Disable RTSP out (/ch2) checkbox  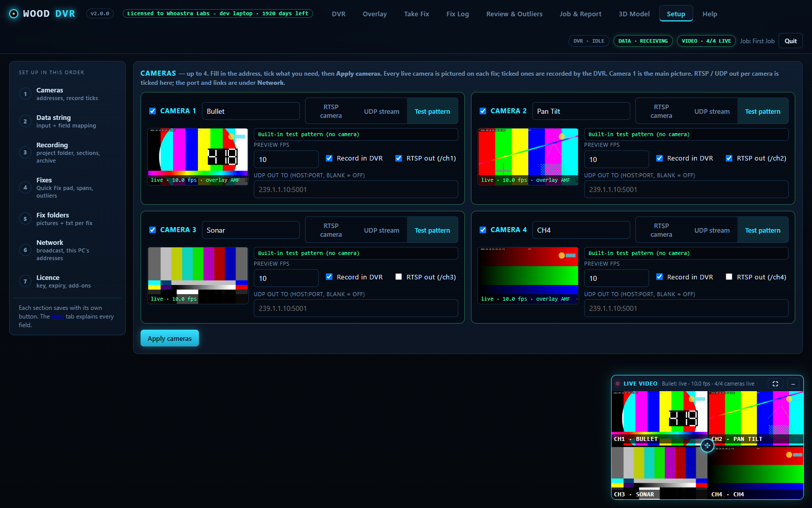[729, 158]
